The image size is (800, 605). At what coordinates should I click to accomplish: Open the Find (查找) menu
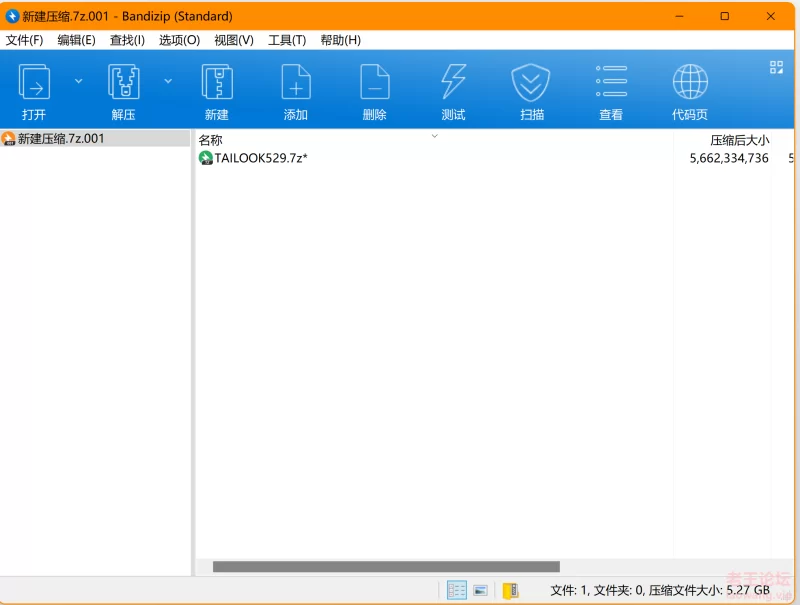click(128, 40)
